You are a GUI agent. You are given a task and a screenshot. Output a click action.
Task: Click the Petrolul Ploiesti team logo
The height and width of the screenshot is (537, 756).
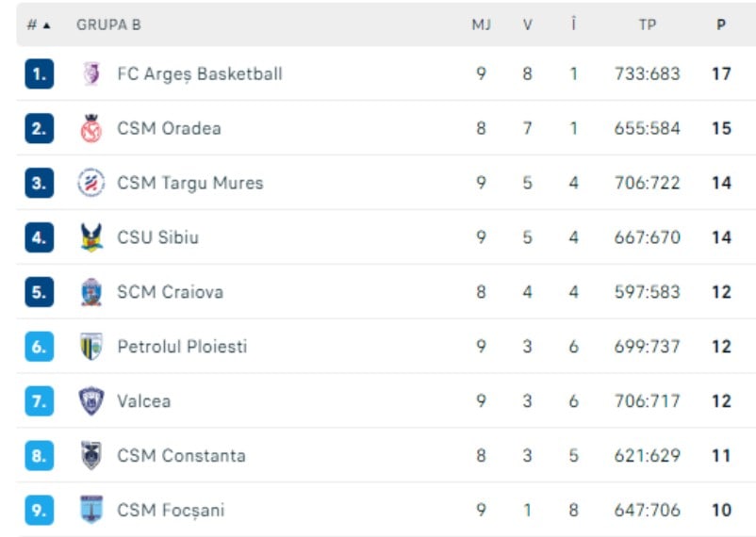[x=91, y=347]
